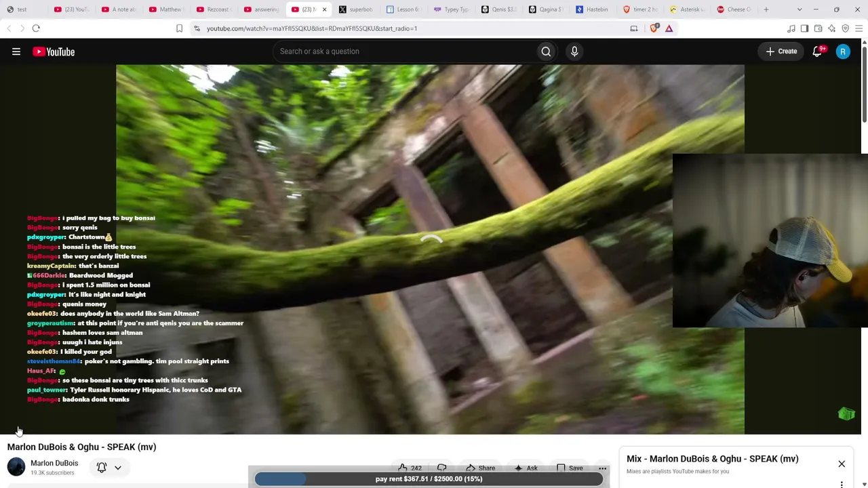Screen dimensions: 868x488
Task: Click the Create button
Action: [x=781, y=52]
